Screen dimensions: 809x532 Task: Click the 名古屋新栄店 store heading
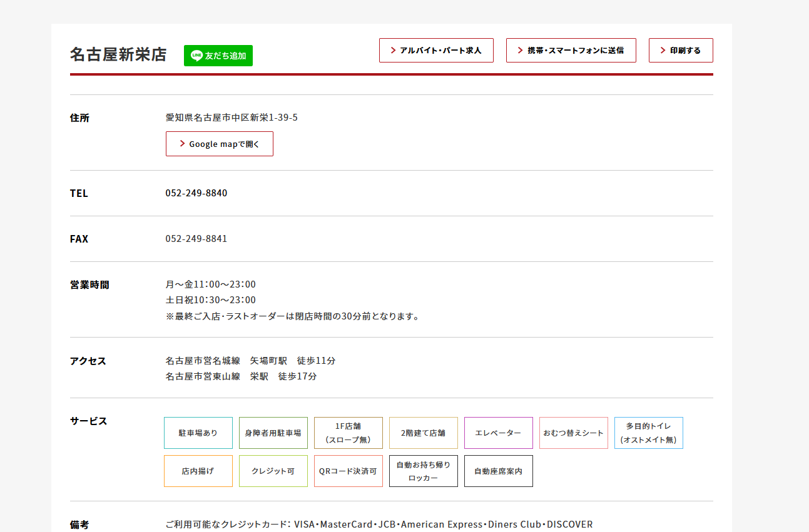pyautogui.click(x=118, y=55)
